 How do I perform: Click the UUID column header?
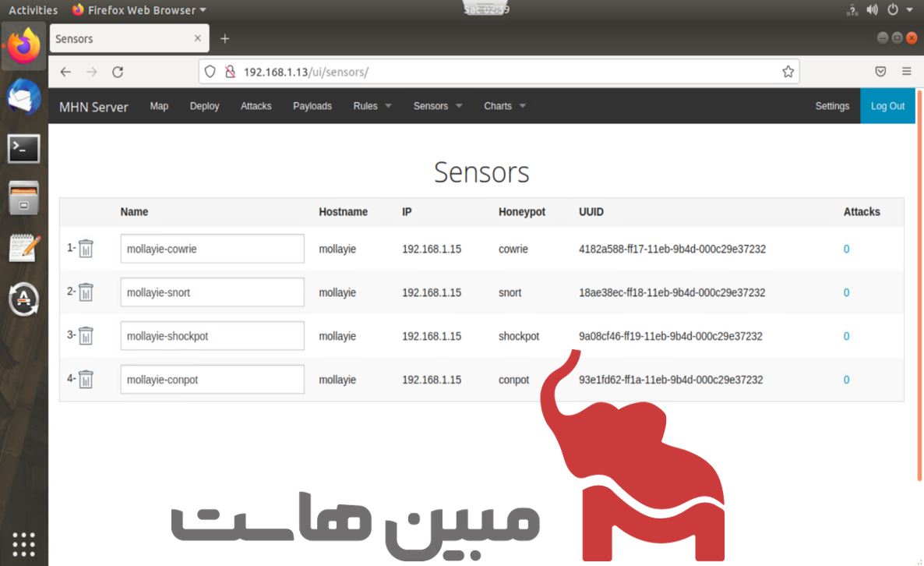(591, 211)
